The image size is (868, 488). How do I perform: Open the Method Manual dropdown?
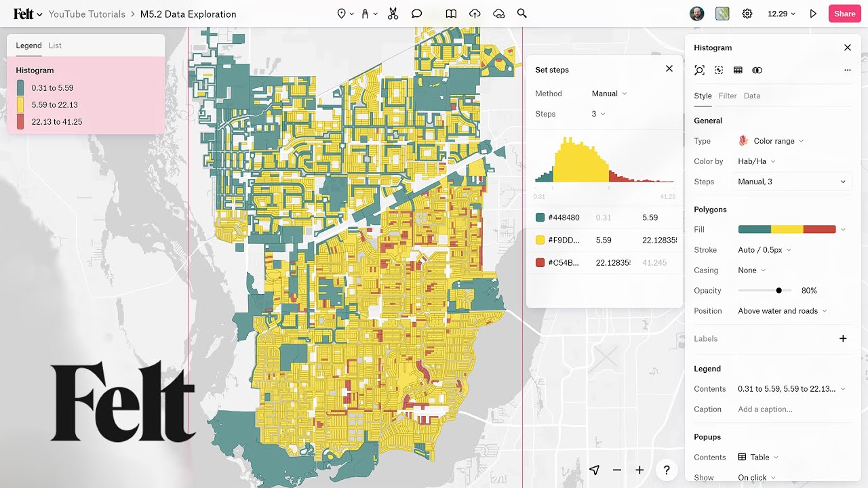(x=609, y=94)
